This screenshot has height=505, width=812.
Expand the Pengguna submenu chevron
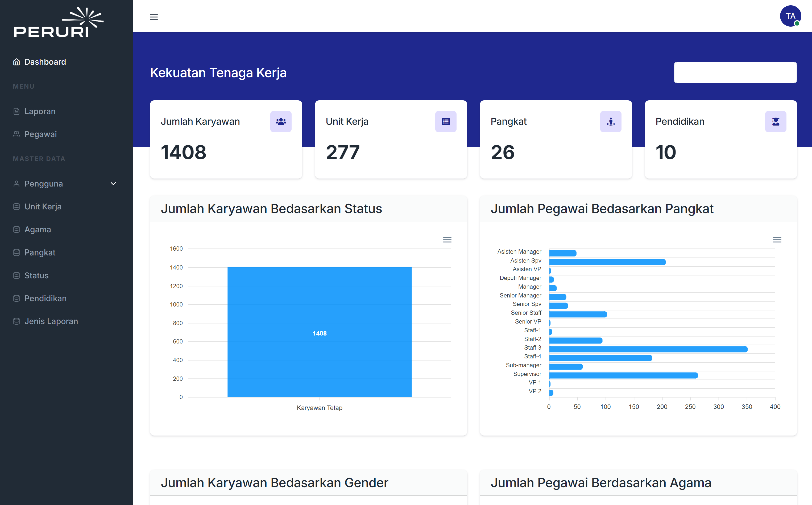[113, 184]
